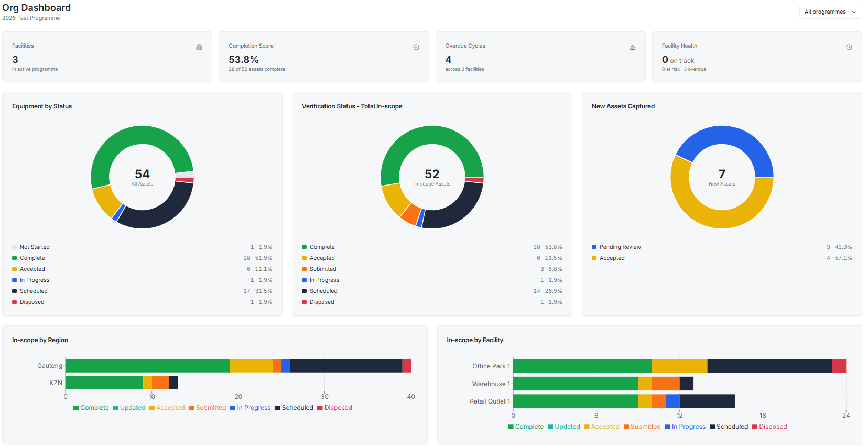Screen dimensions: 868x447
Task: Toggle the Disposed legend under In-scope by Region
Action: click(x=335, y=408)
